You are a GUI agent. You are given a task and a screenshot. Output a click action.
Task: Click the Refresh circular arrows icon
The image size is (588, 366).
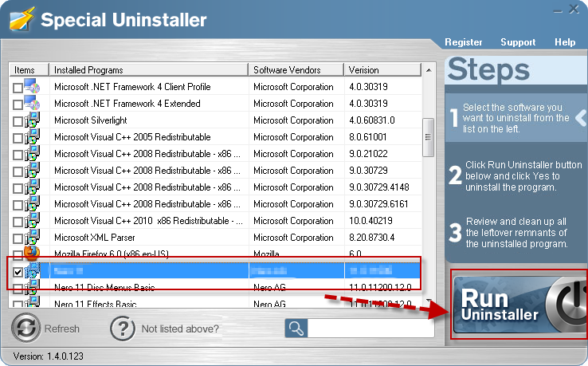(26, 328)
